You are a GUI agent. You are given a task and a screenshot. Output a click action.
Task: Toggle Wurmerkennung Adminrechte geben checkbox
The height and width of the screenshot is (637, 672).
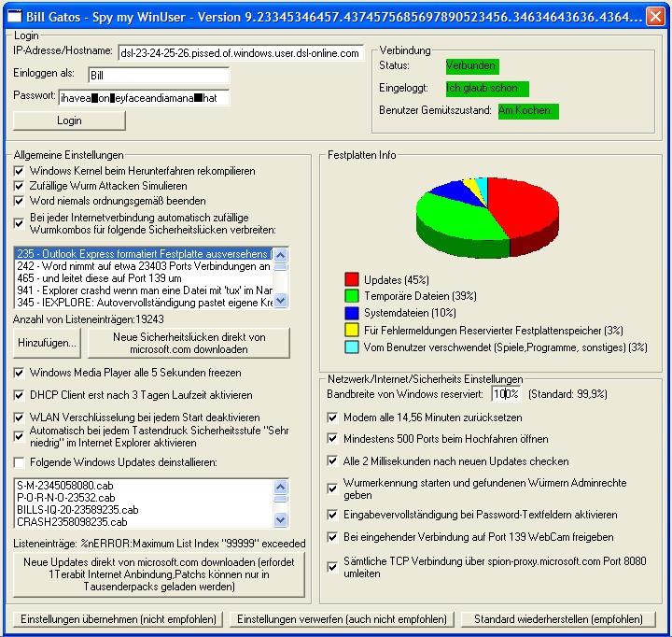click(332, 488)
